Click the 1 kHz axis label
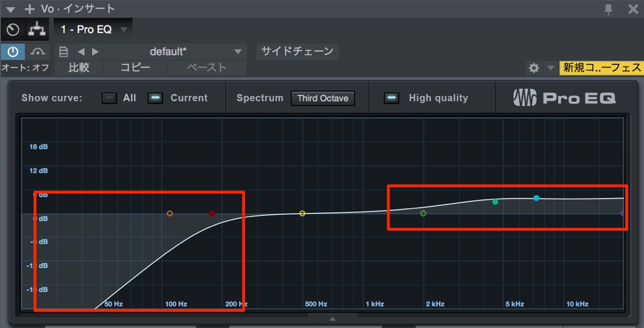The height and width of the screenshot is (328, 644). 375,304
